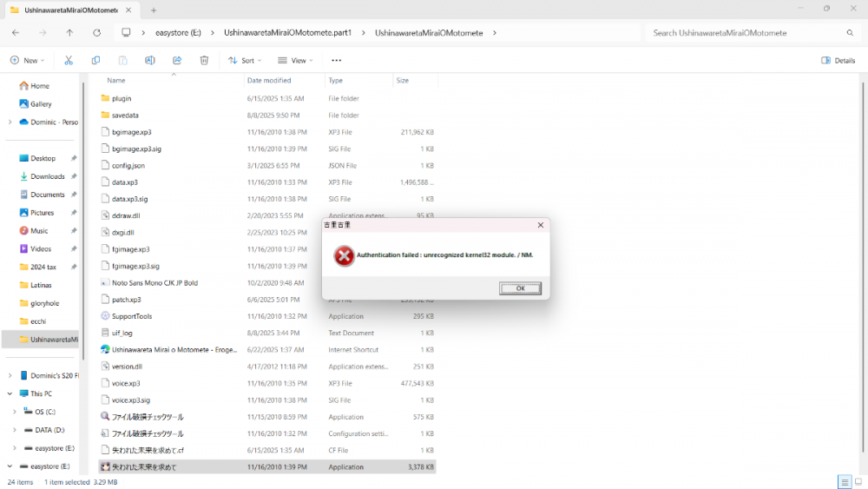Screen dimensions: 868x489
Task: Toggle the Details pane button
Action: click(x=838, y=61)
